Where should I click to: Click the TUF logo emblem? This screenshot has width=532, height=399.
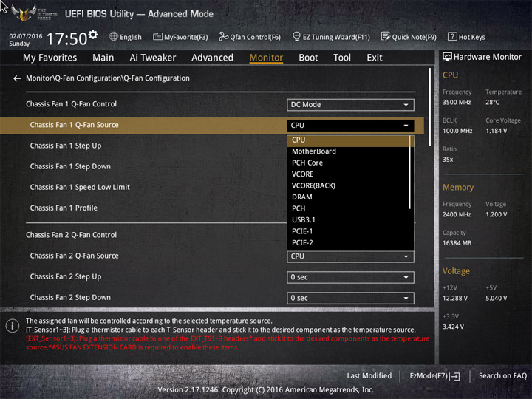[x=24, y=13]
